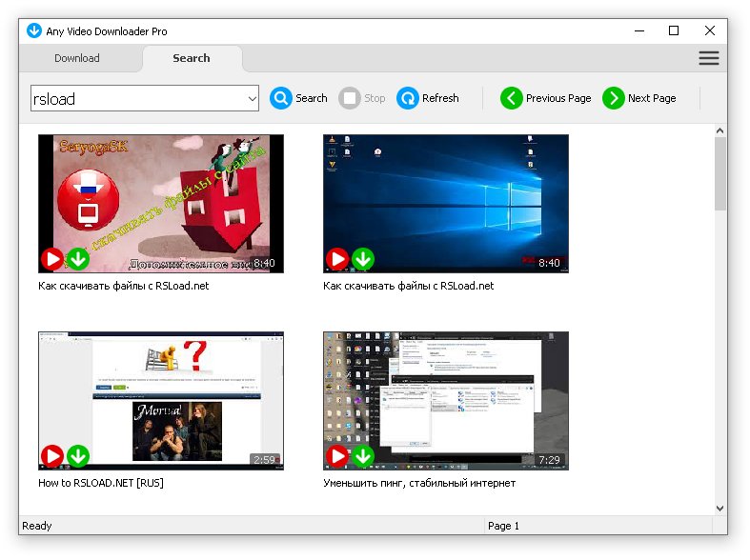The width and height of the screenshot is (750, 560).
Task: Click the grey Stop icon
Action: (x=350, y=98)
